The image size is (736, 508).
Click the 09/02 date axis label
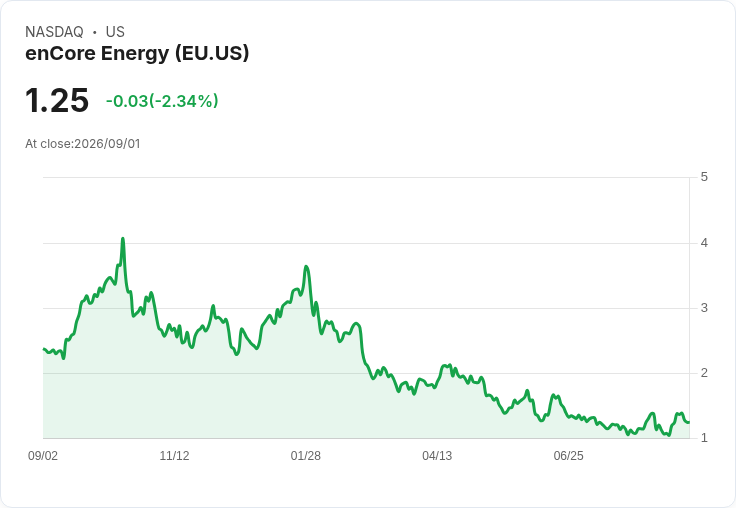coord(43,455)
